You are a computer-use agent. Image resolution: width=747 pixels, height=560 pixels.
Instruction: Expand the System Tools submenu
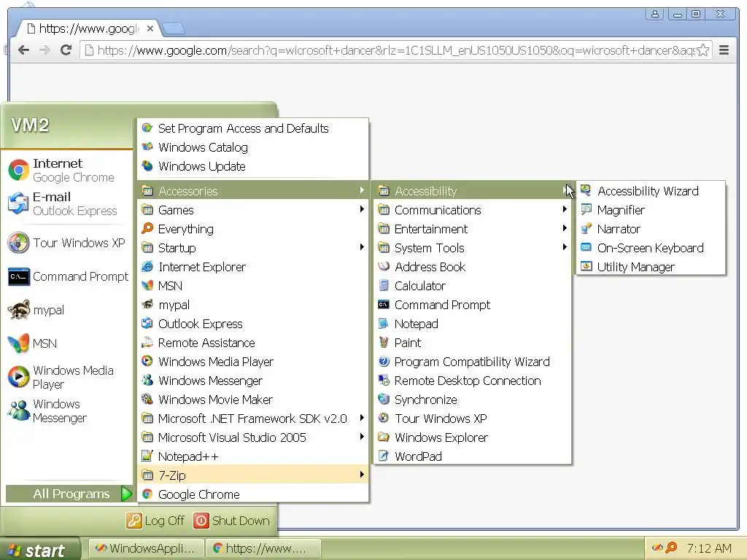(472, 248)
